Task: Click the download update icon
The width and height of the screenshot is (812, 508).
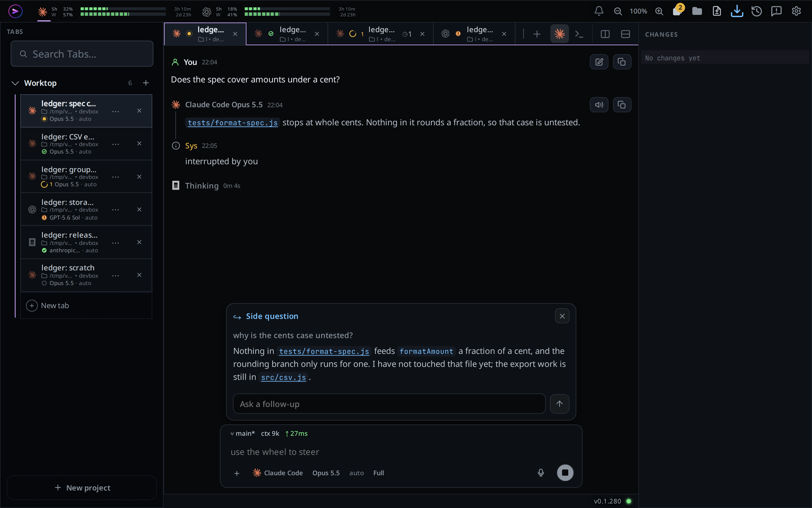Action: tap(736, 11)
